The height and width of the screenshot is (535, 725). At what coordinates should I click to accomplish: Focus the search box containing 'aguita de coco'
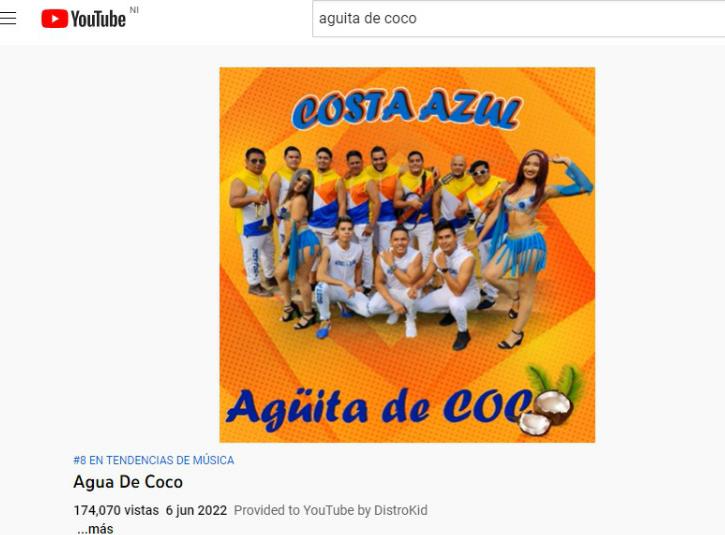coord(518,18)
